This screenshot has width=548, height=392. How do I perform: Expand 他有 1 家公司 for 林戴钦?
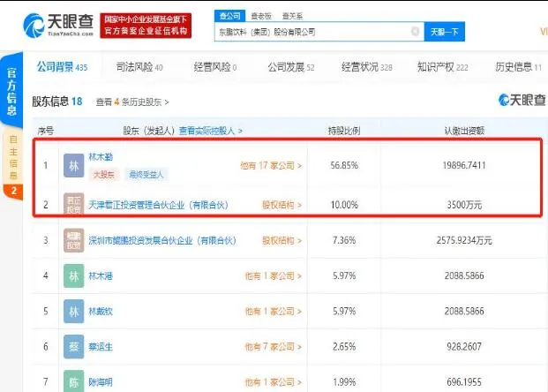[x=273, y=312]
